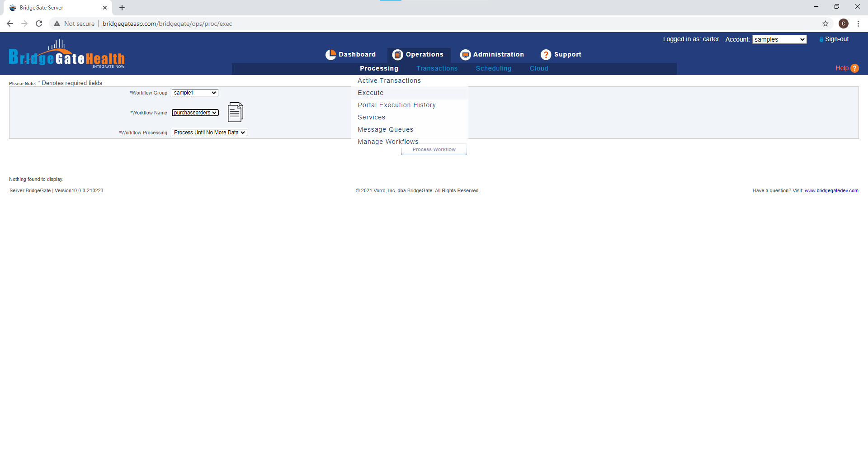Open Message Queues menu entry
The width and height of the screenshot is (868, 460).
pyautogui.click(x=385, y=129)
